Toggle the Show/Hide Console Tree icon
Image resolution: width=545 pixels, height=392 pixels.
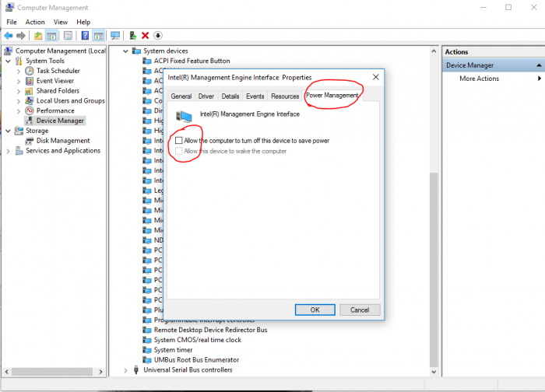tap(51, 36)
